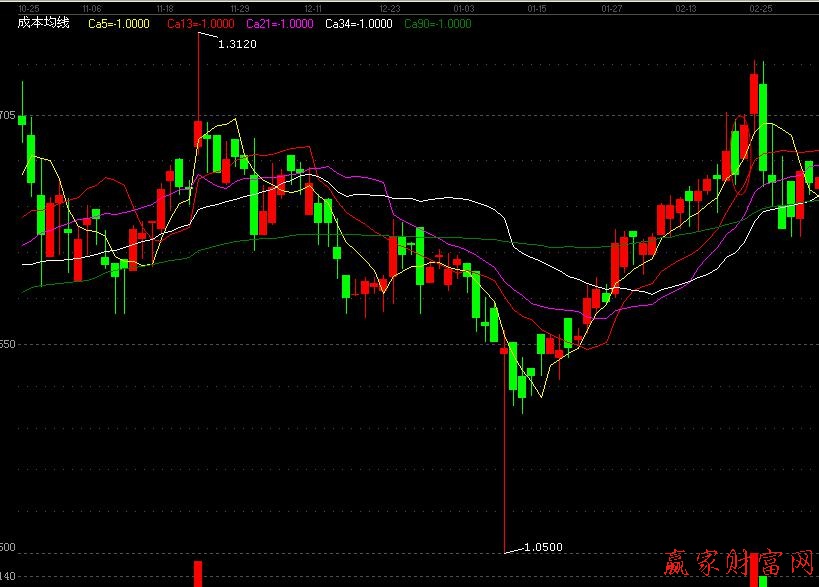Image resolution: width=819 pixels, height=587 pixels.
Task: Select the white Ca34=-1.0000 legend label
Action: tap(359, 23)
